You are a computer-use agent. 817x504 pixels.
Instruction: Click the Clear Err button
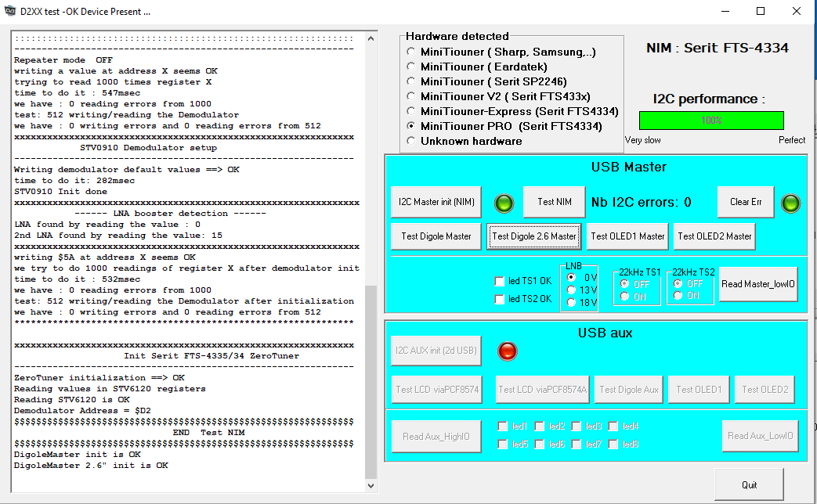pos(746,202)
